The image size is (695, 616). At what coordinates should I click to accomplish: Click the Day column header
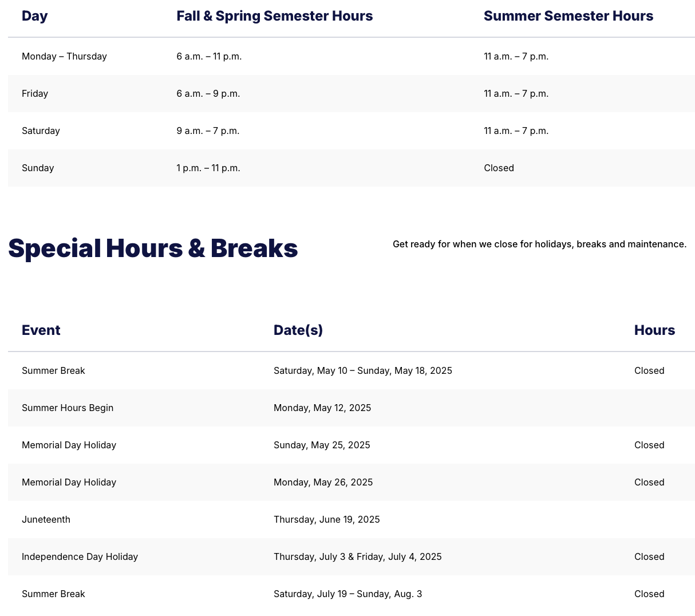(34, 16)
